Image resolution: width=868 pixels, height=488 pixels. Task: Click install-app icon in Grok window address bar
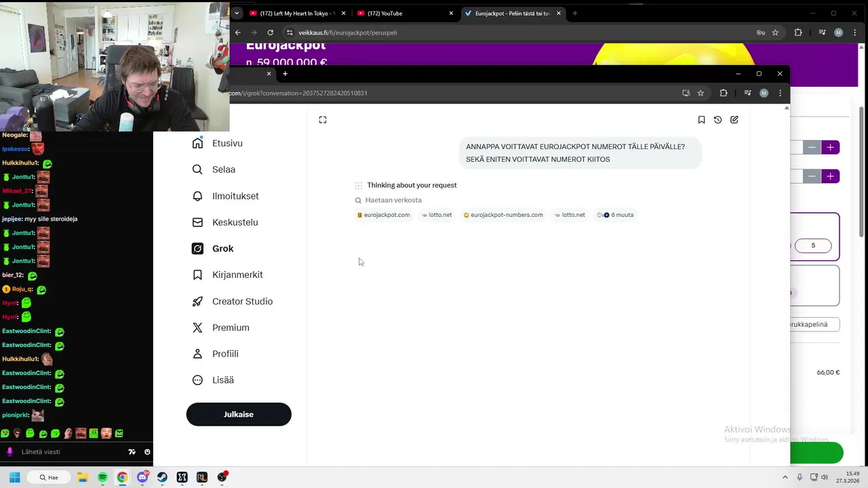pyautogui.click(x=686, y=93)
